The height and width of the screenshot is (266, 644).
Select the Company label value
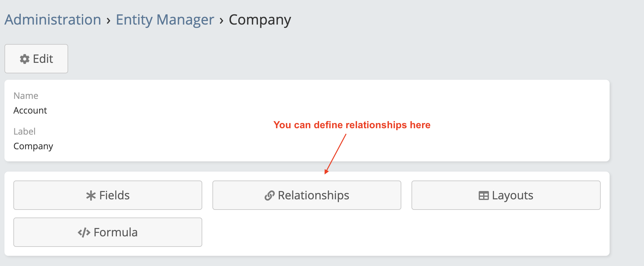coord(33,146)
